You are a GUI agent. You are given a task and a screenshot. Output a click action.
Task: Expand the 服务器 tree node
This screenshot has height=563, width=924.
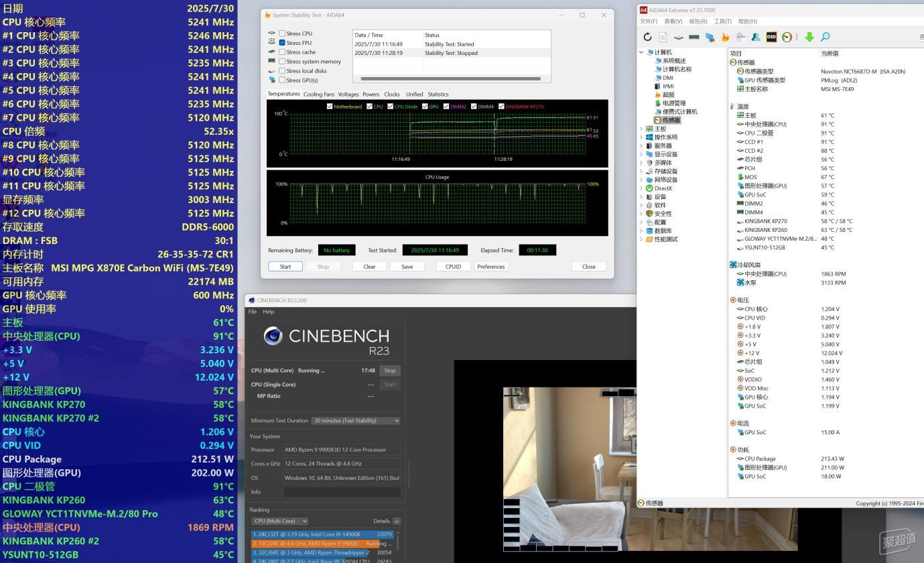[x=641, y=146]
